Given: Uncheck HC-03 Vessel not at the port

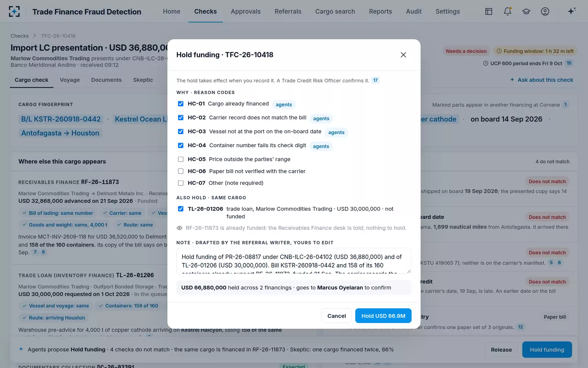Looking at the screenshot, I should coord(180,132).
